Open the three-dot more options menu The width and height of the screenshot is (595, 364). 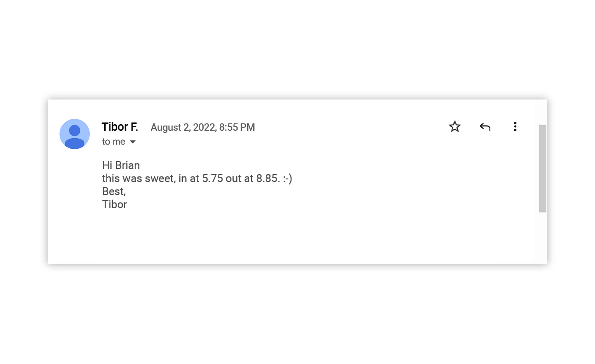point(515,126)
